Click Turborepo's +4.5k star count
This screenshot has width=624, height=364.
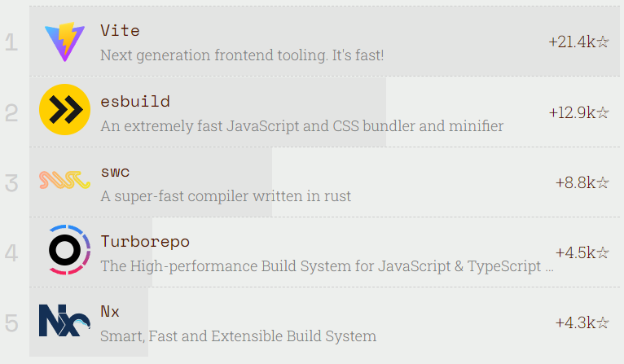582,252
